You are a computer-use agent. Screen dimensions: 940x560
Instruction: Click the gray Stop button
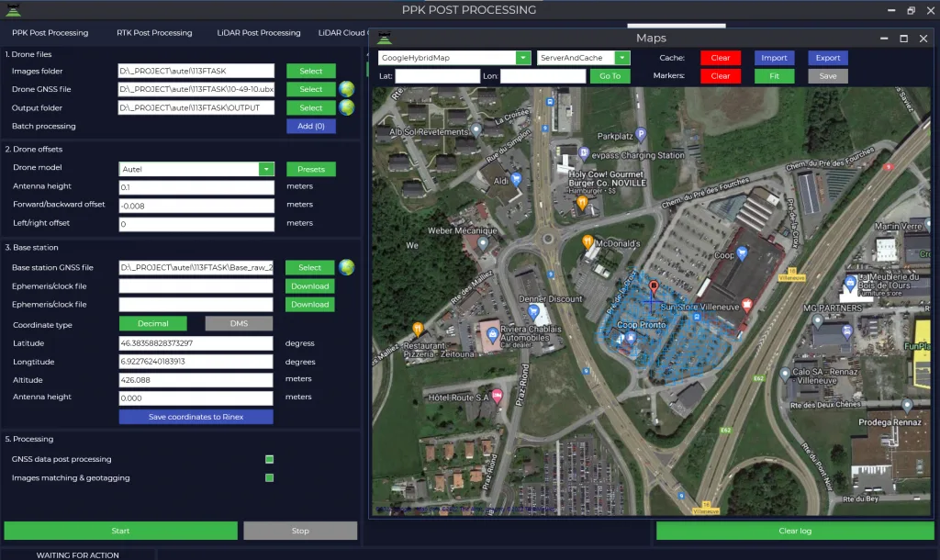[300, 531]
